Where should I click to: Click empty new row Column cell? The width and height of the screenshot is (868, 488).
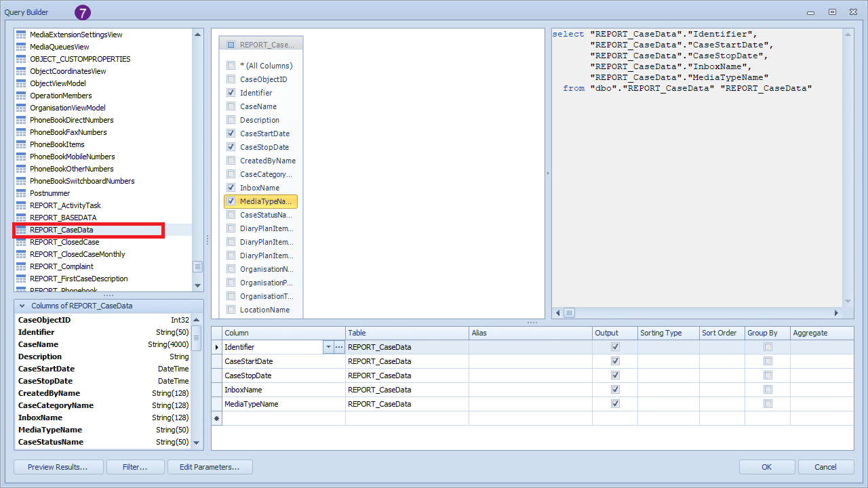(284, 418)
